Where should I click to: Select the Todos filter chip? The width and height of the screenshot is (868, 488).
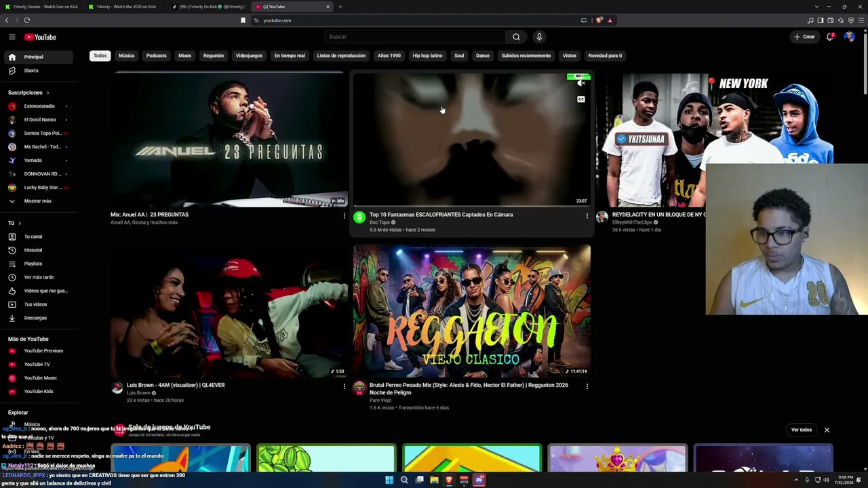(x=100, y=56)
